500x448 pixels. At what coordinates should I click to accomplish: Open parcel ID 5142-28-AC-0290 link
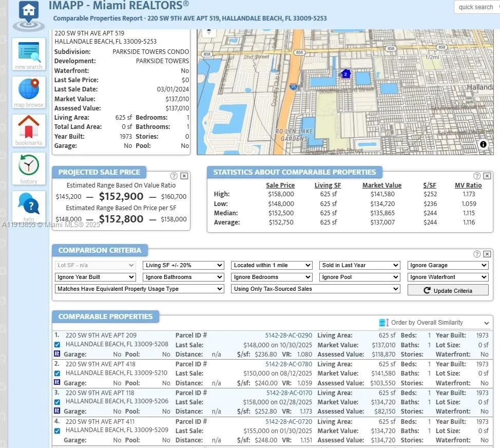(x=289, y=335)
